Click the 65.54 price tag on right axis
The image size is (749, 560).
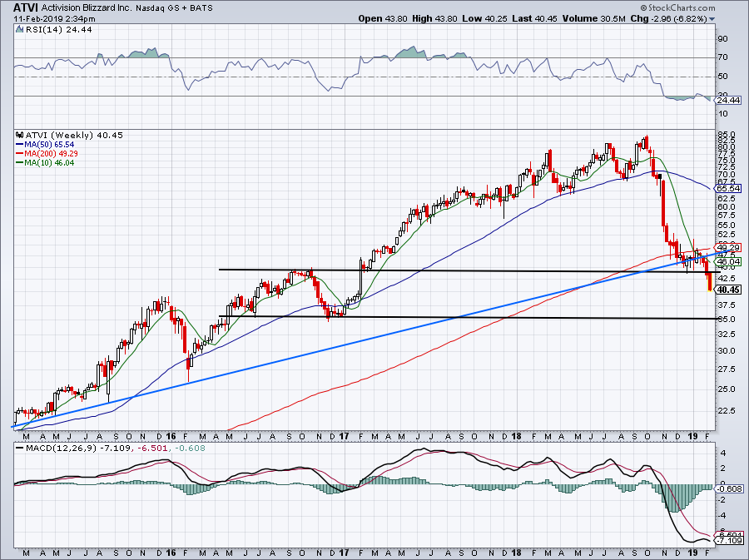point(728,189)
